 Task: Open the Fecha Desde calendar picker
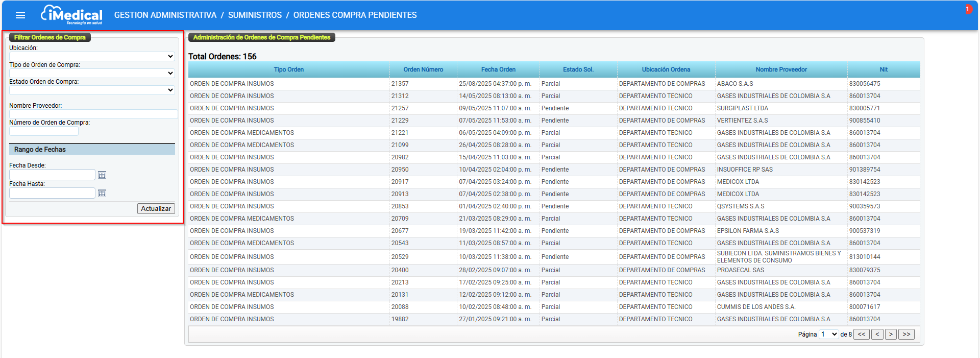pos(102,175)
